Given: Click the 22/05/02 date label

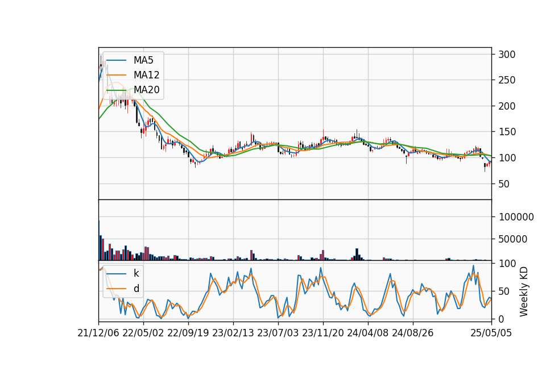Looking at the screenshot, I should (x=143, y=333).
